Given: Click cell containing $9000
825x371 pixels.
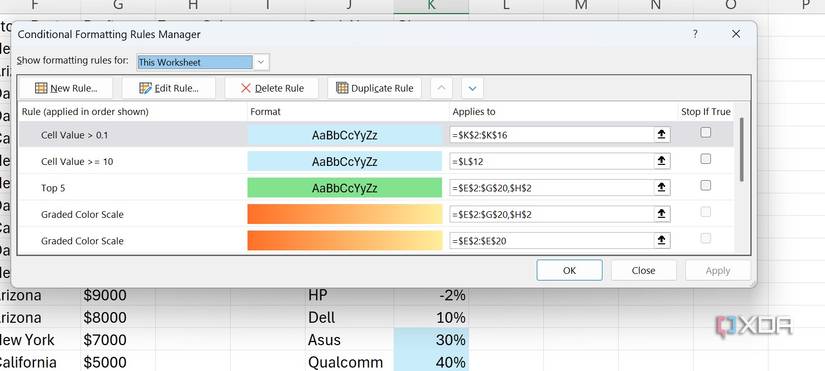Looking at the screenshot, I should (x=118, y=295).
